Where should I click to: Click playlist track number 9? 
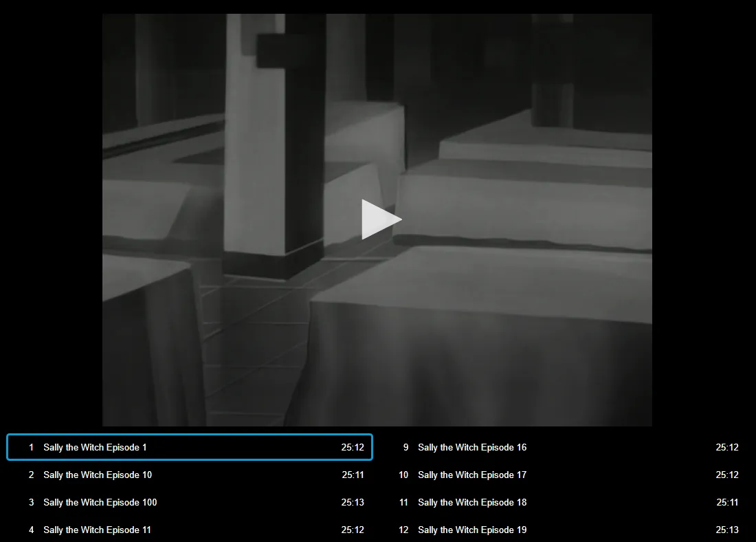pyautogui.click(x=405, y=447)
